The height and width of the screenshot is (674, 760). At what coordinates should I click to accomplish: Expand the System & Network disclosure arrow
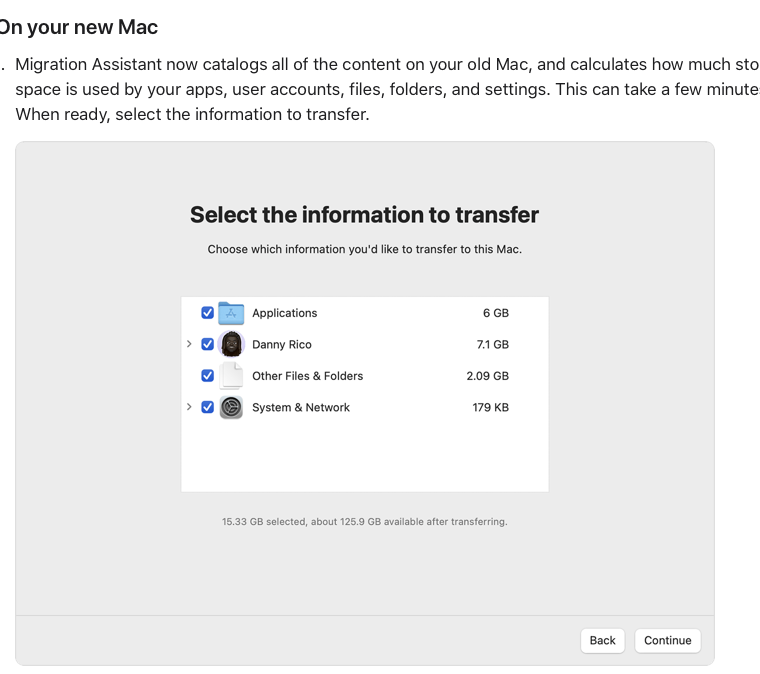[189, 407]
